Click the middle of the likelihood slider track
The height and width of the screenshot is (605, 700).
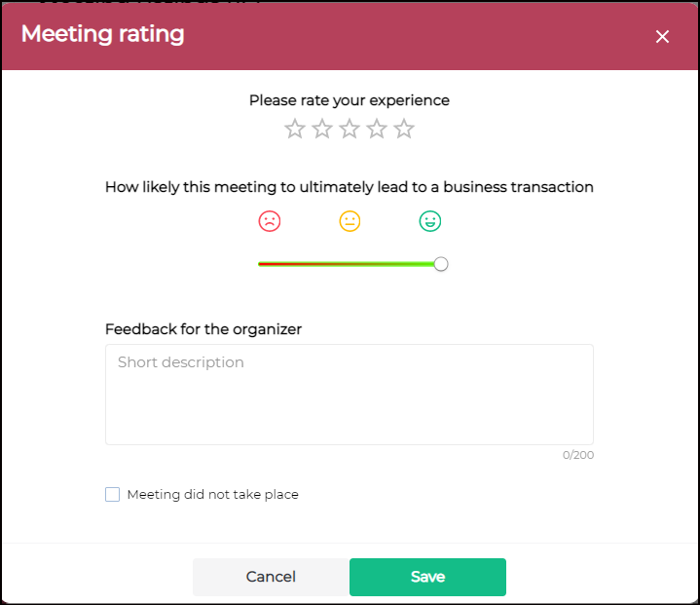tap(350, 264)
